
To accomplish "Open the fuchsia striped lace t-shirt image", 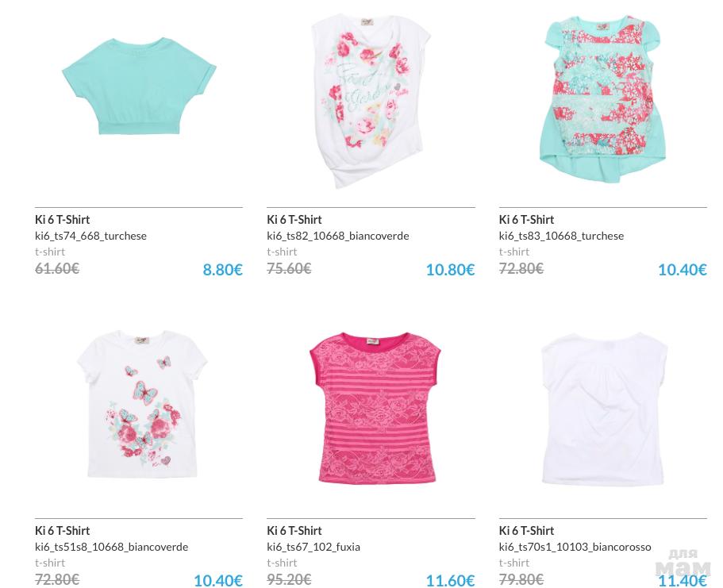I will tap(373, 407).
